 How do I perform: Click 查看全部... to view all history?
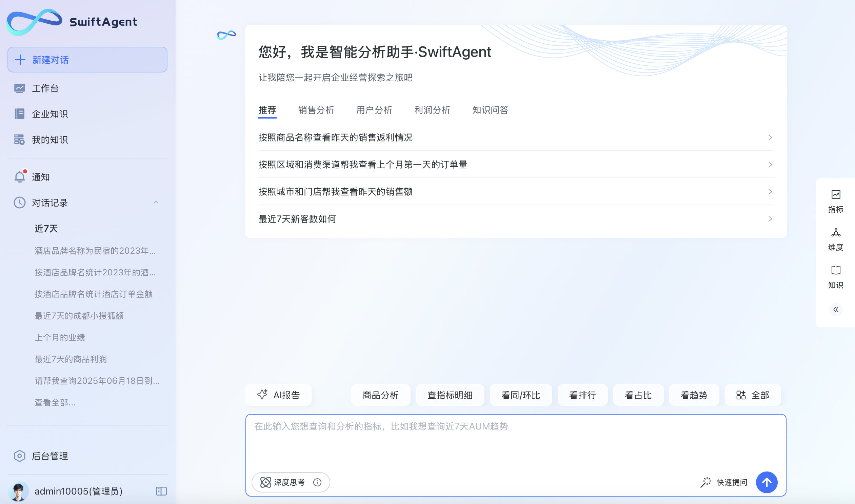pos(55,402)
